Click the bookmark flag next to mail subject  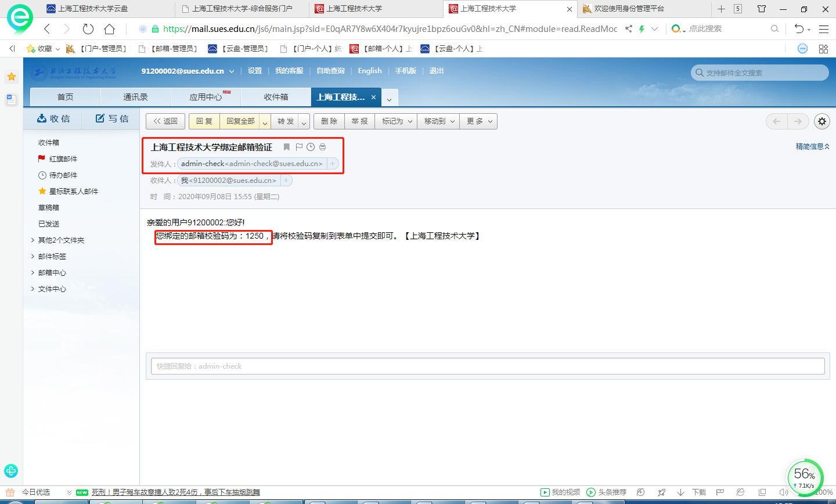286,147
